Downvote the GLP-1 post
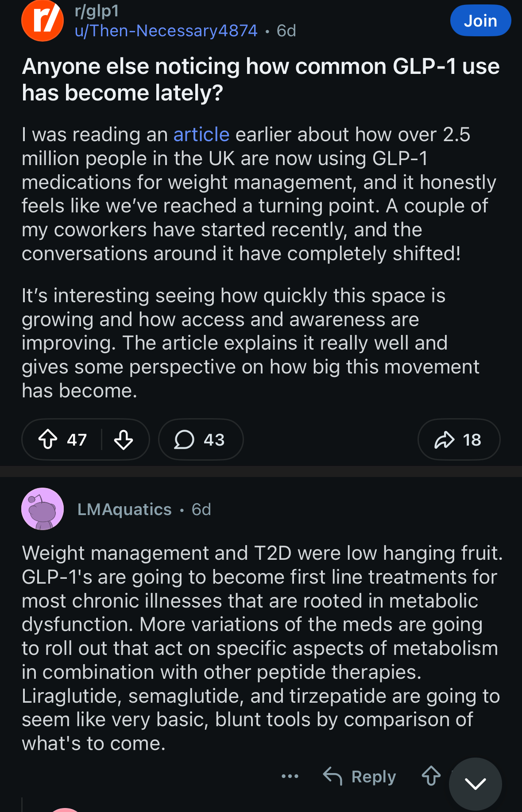522x812 pixels. tap(124, 439)
